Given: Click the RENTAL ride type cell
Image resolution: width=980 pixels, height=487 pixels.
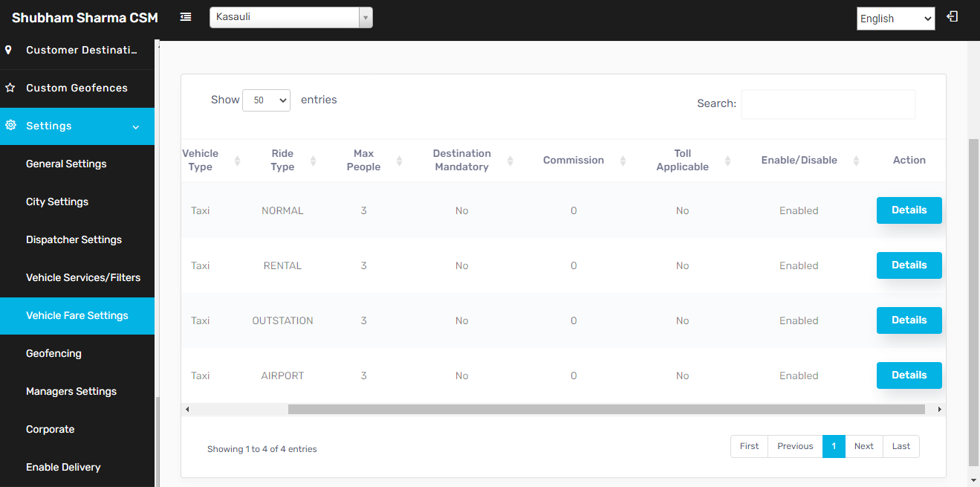Looking at the screenshot, I should click(282, 265).
